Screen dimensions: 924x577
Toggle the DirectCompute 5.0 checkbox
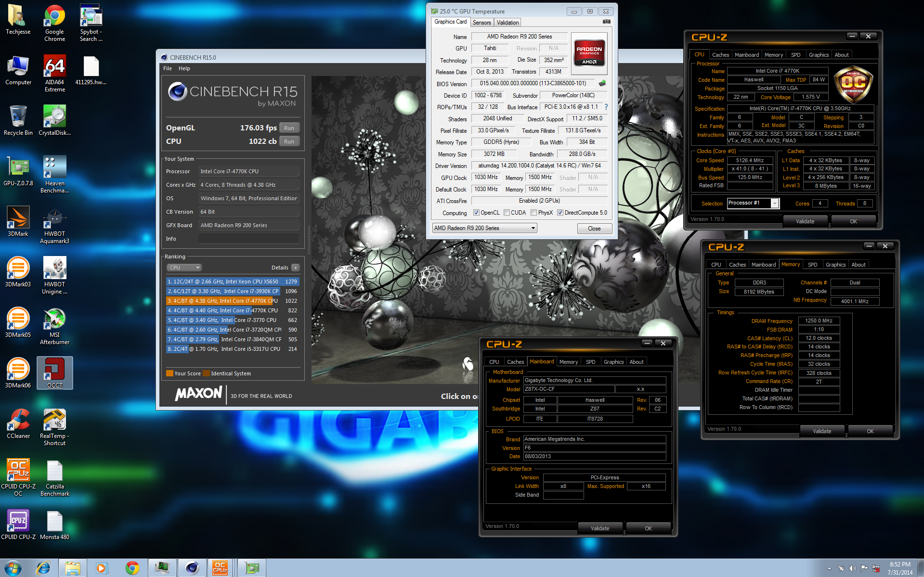click(x=560, y=213)
